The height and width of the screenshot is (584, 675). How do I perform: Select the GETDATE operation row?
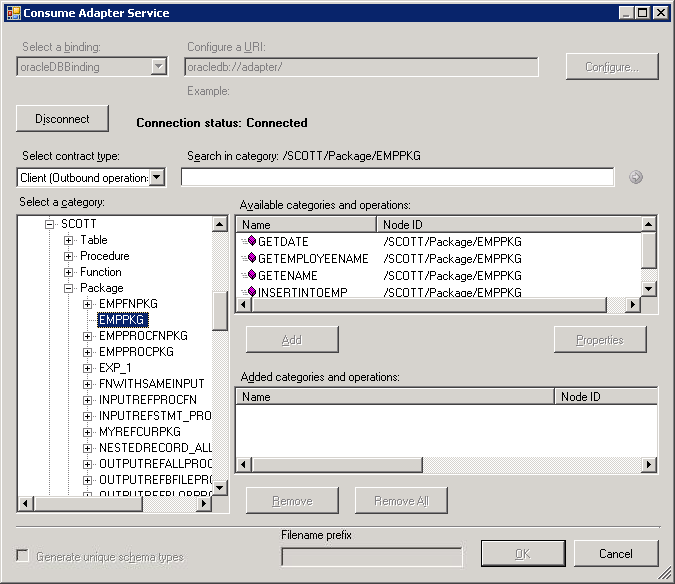click(438, 241)
